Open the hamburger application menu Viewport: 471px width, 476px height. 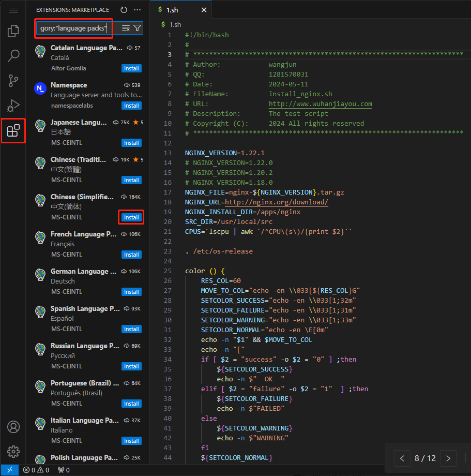(x=13, y=10)
